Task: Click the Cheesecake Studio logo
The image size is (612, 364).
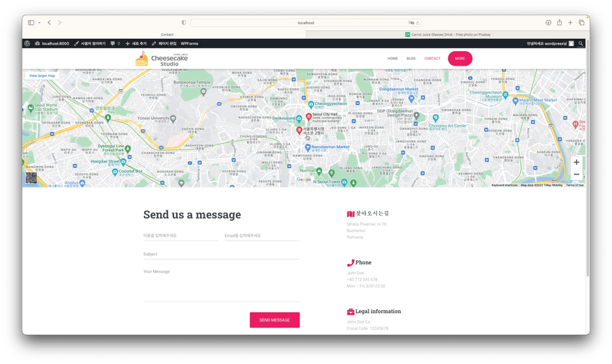Action: click(x=161, y=59)
